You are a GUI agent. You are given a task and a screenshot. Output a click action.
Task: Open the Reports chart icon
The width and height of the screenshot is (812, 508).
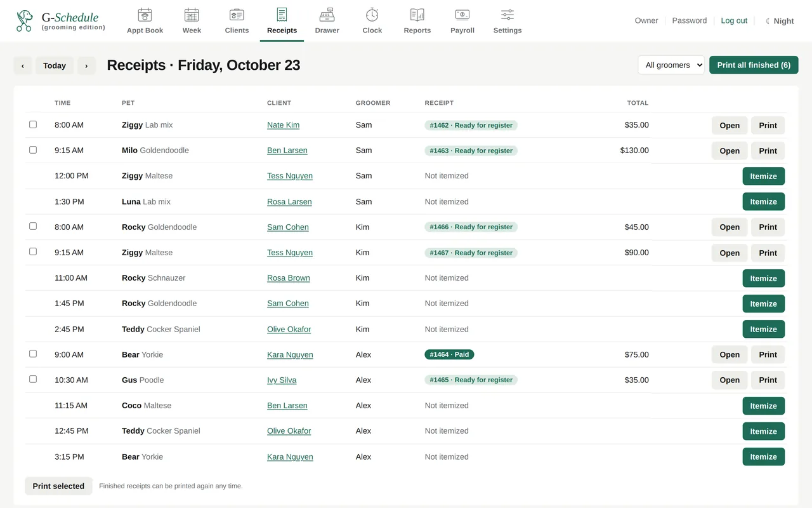click(417, 15)
